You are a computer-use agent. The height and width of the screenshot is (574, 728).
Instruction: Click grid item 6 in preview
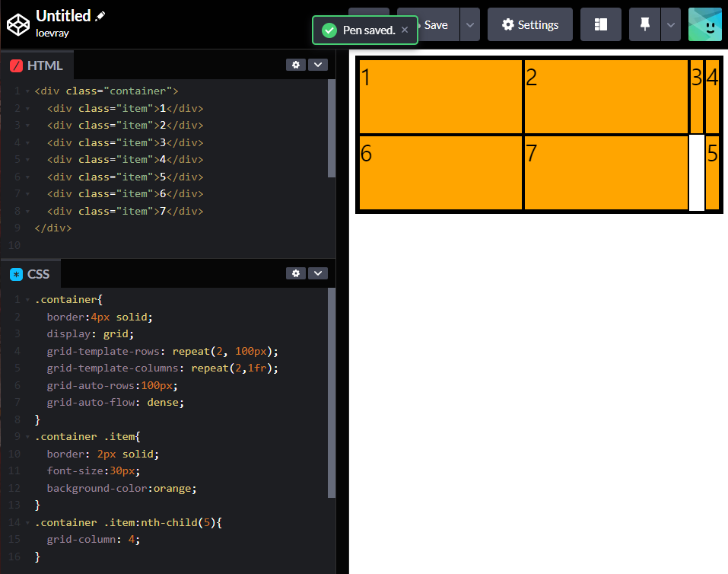coord(440,173)
